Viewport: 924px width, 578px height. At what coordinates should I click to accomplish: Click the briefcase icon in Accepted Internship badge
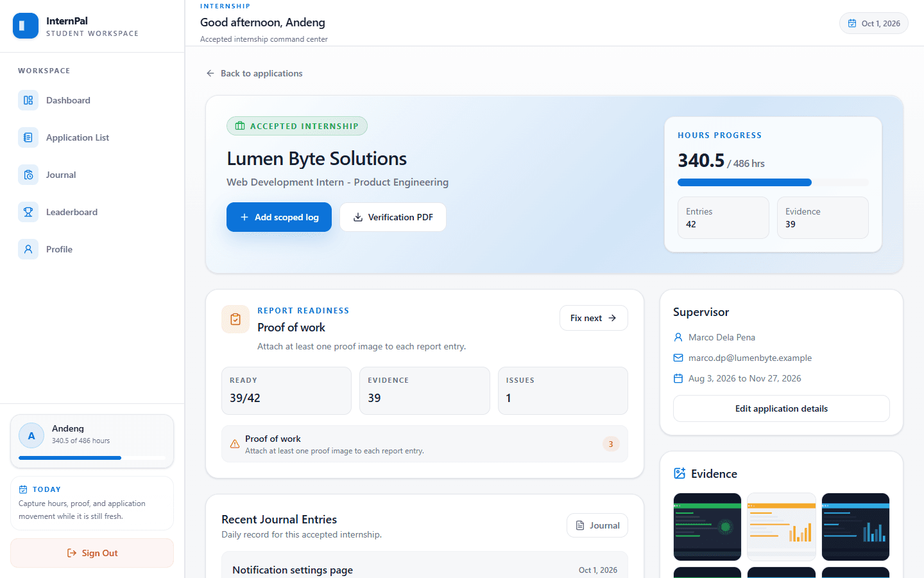[x=240, y=126]
